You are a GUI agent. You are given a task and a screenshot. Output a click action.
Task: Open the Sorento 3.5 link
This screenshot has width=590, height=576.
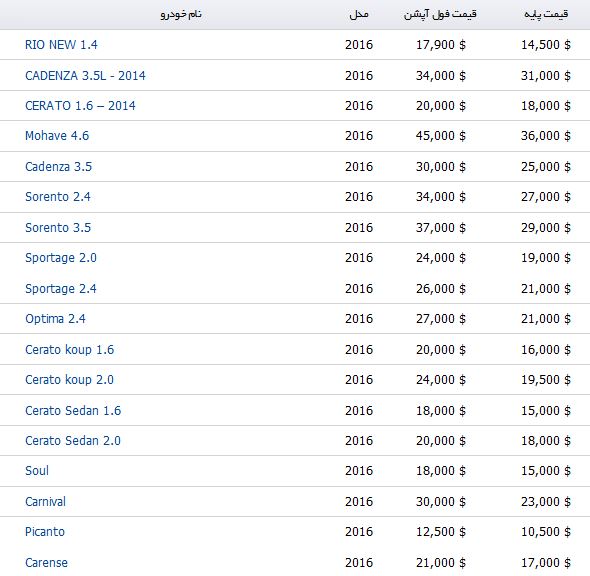click(58, 228)
